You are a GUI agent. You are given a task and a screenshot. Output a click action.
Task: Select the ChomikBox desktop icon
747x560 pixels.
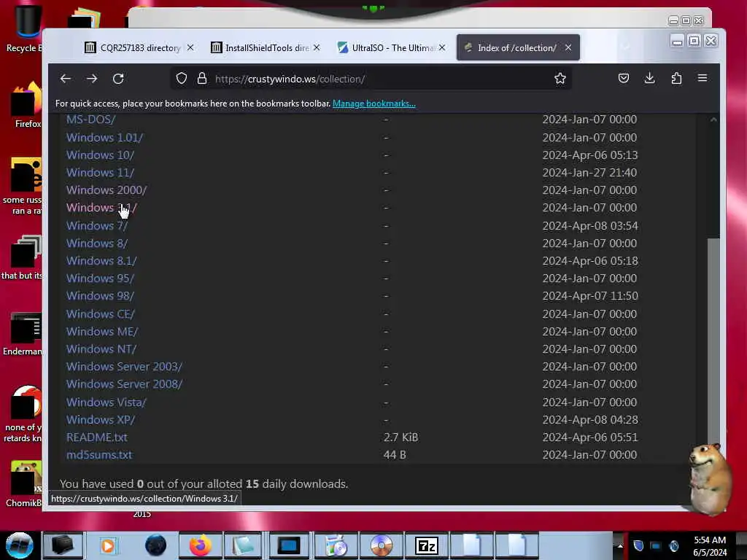click(24, 483)
